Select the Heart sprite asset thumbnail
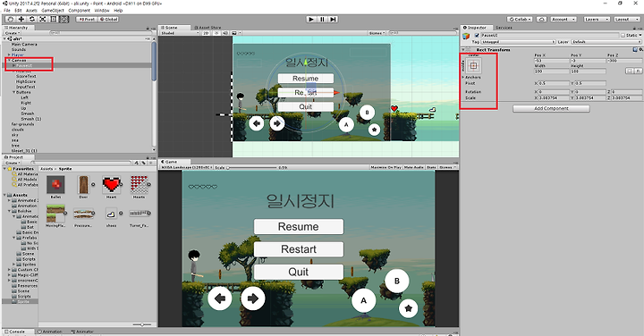644x336 pixels. [x=111, y=185]
